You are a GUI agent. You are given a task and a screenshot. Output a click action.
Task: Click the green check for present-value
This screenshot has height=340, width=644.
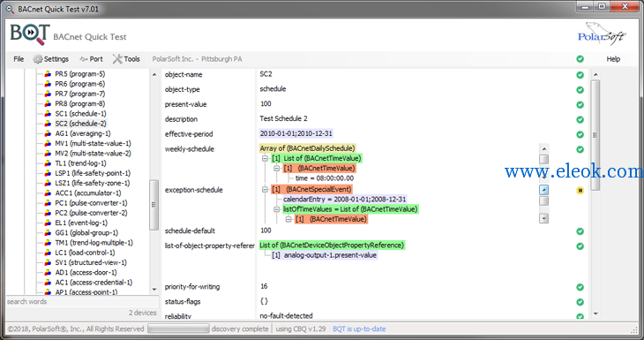click(580, 104)
